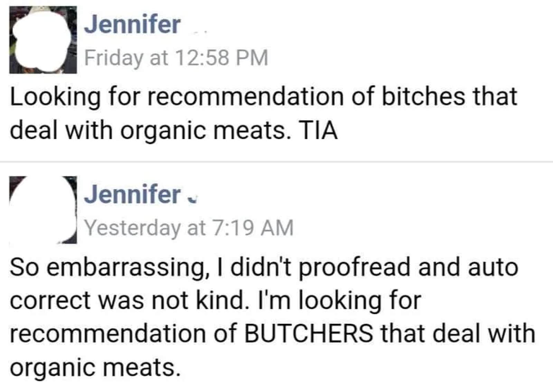The height and width of the screenshot is (392, 553).
Task: Click the second post's profile picture
Action: tap(43, 210)
